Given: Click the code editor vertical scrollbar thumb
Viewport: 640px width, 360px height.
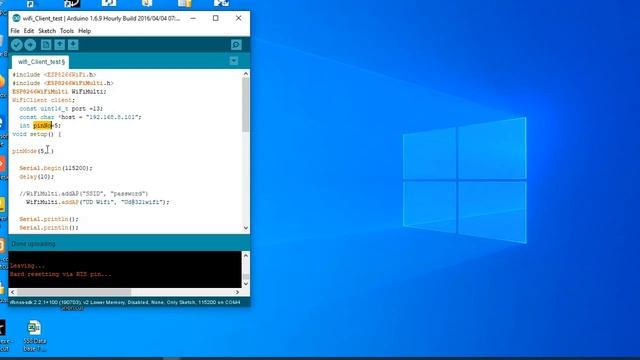Looking at the screenshot, I should click(246, 104).
